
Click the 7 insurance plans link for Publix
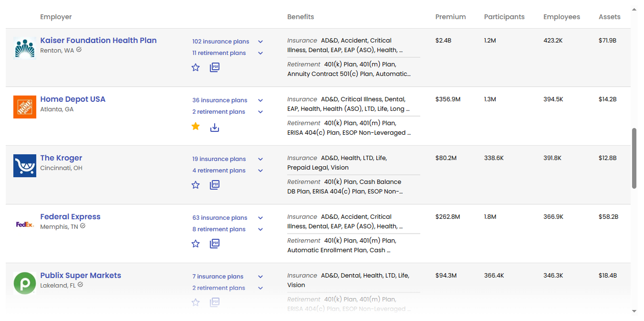coord(218,276)
